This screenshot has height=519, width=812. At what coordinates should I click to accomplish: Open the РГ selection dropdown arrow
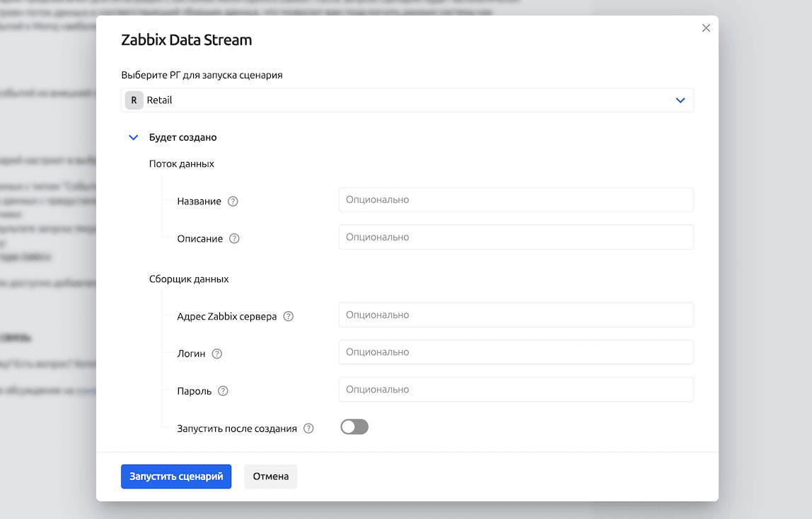(680, 100)
